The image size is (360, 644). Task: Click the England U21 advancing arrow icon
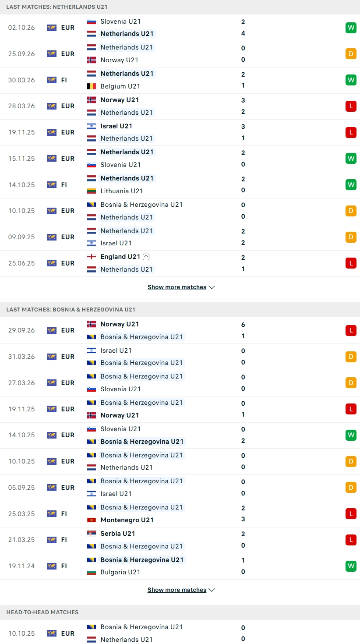point(146,257)
